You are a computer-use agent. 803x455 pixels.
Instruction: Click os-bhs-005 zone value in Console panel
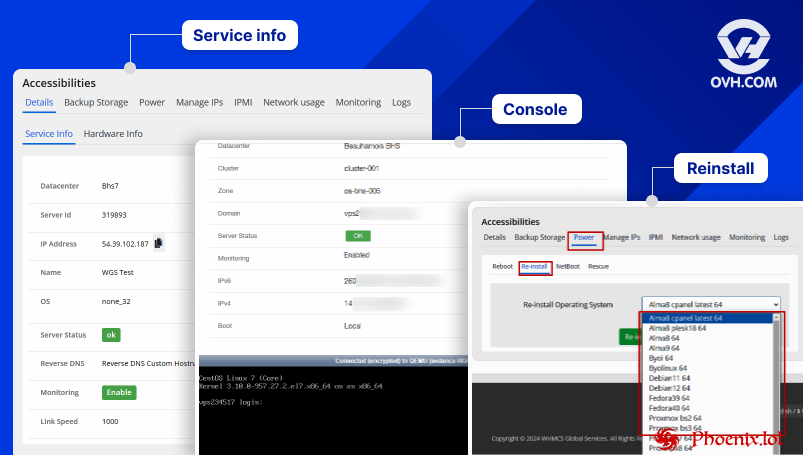pyautogui.click(x=362, y=191)
